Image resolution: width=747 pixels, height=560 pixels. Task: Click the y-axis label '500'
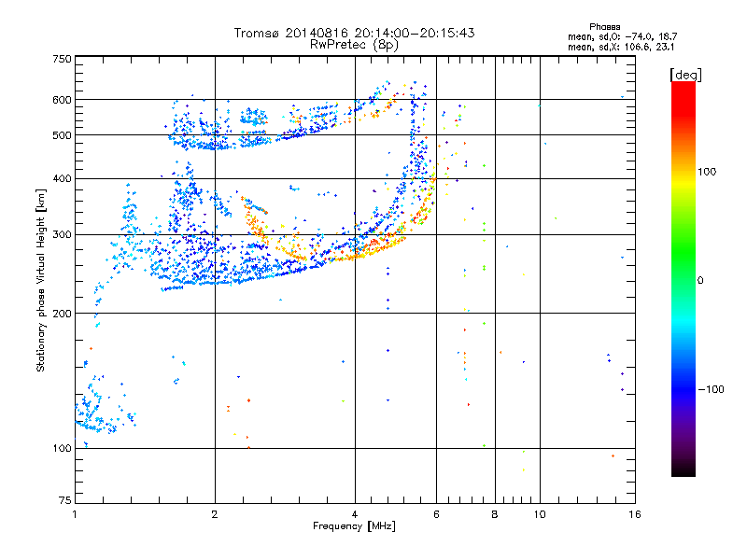coord(62,135)
